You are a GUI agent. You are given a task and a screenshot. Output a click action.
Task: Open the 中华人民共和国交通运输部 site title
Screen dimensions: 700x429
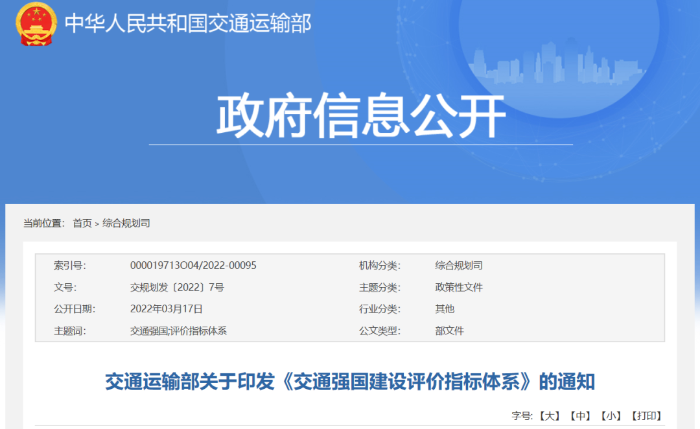click(x=187, y=24)
